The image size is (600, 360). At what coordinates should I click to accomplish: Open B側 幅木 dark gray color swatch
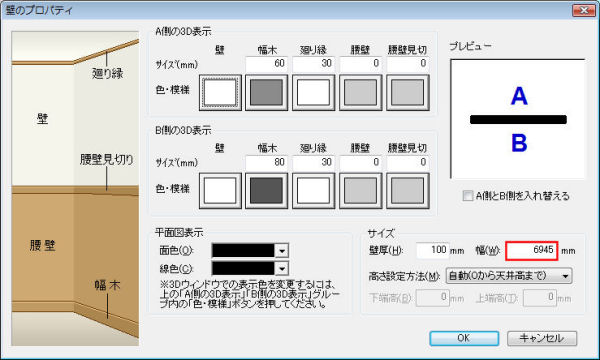point(266,191)
